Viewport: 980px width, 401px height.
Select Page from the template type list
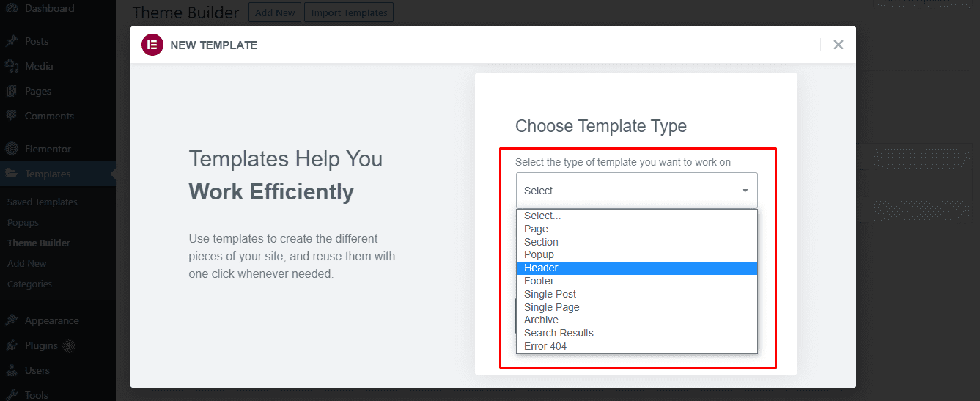[x=636, y=229]
